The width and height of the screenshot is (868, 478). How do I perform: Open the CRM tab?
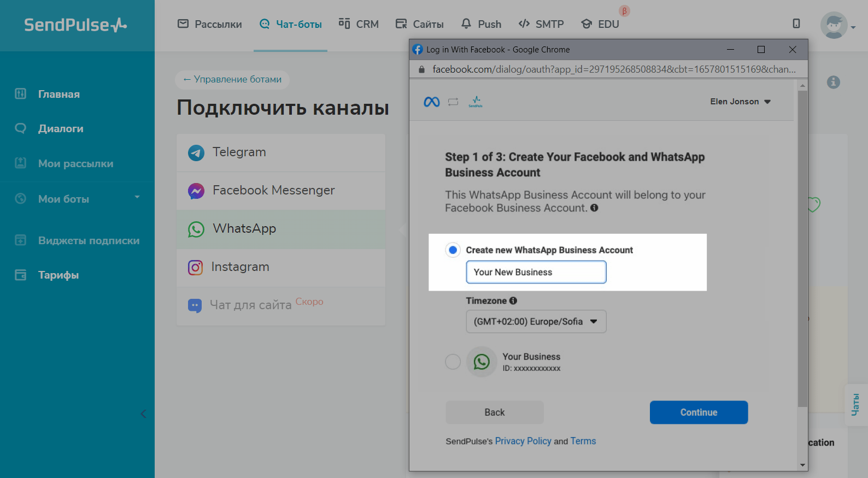(359, 24)
